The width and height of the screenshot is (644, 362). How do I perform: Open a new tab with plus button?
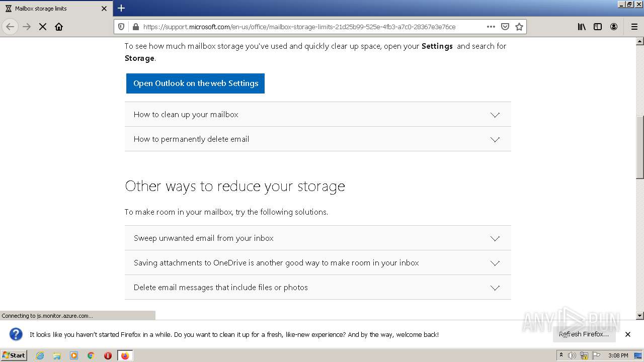tap(121, 8)
